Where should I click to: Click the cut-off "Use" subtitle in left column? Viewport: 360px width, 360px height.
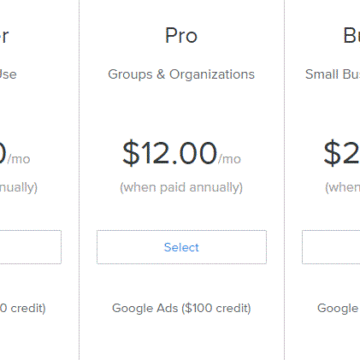coord(8,74)
